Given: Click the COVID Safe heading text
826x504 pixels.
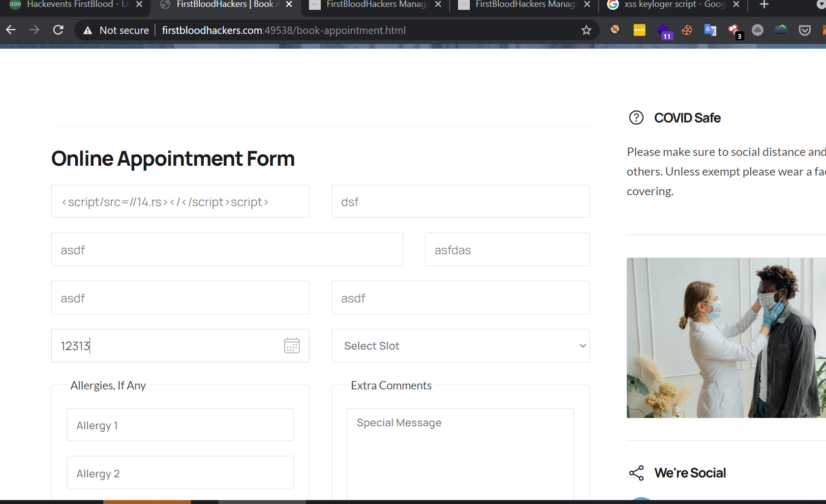Looking at the screenshot, I should tap(687, 118).
